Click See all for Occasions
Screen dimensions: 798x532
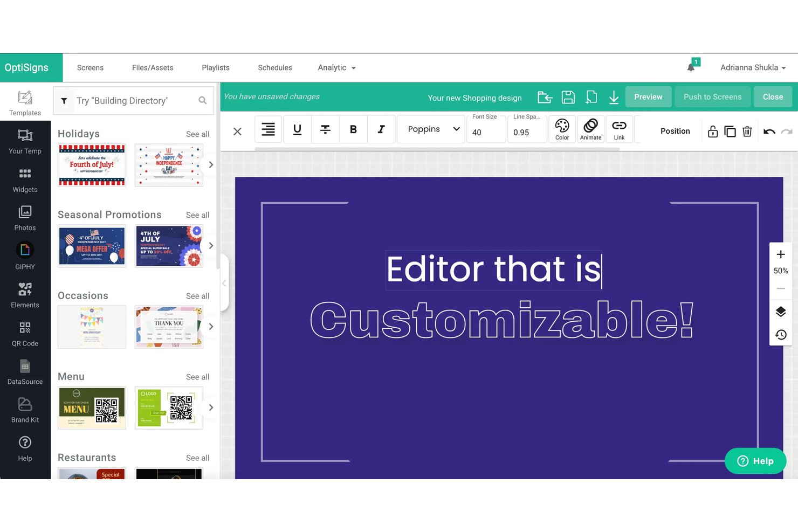tap(198, 296)
